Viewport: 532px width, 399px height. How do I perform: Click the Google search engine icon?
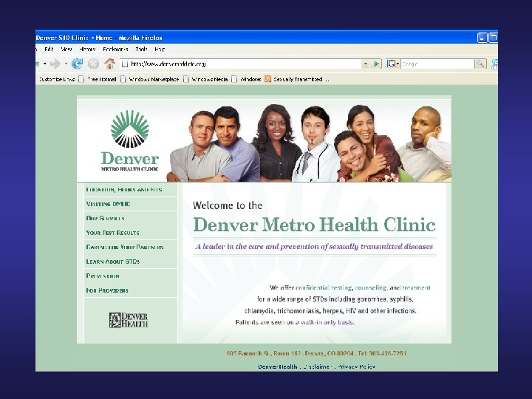391,64
